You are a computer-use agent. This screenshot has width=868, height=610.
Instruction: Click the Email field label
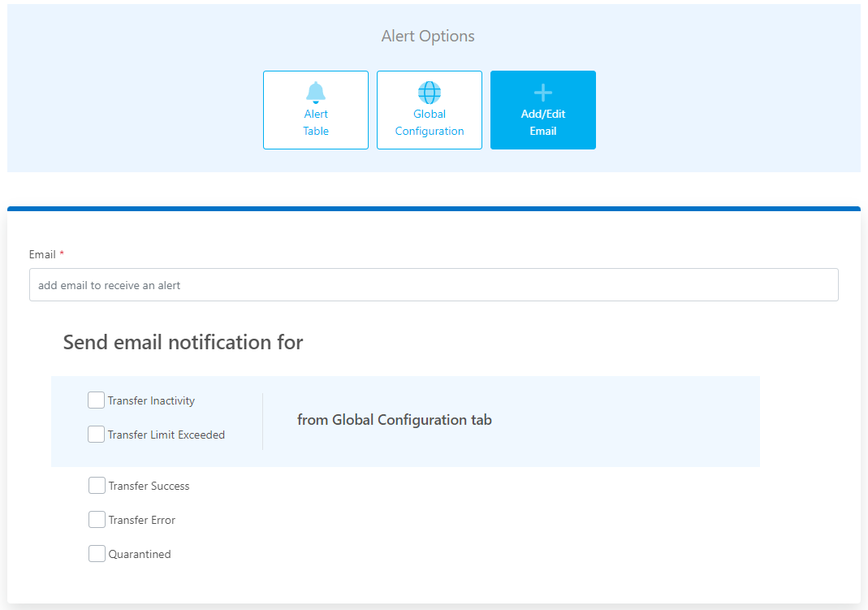[x=42, y=254]
